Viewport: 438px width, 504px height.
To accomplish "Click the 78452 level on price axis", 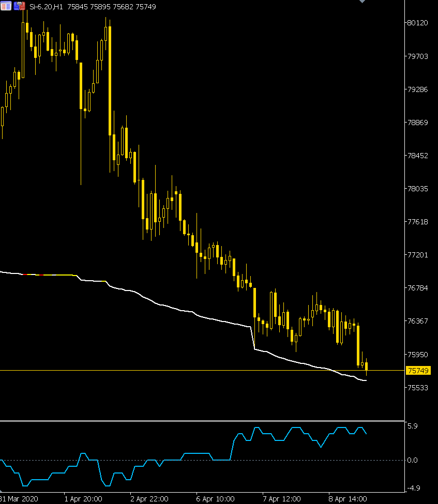I will click(417, 156).
